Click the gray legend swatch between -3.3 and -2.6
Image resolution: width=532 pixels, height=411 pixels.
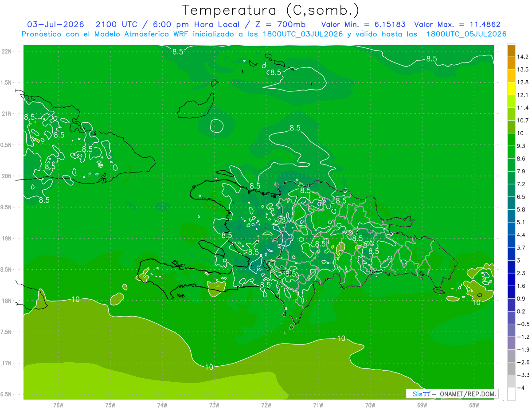click(x=511, y=368)
